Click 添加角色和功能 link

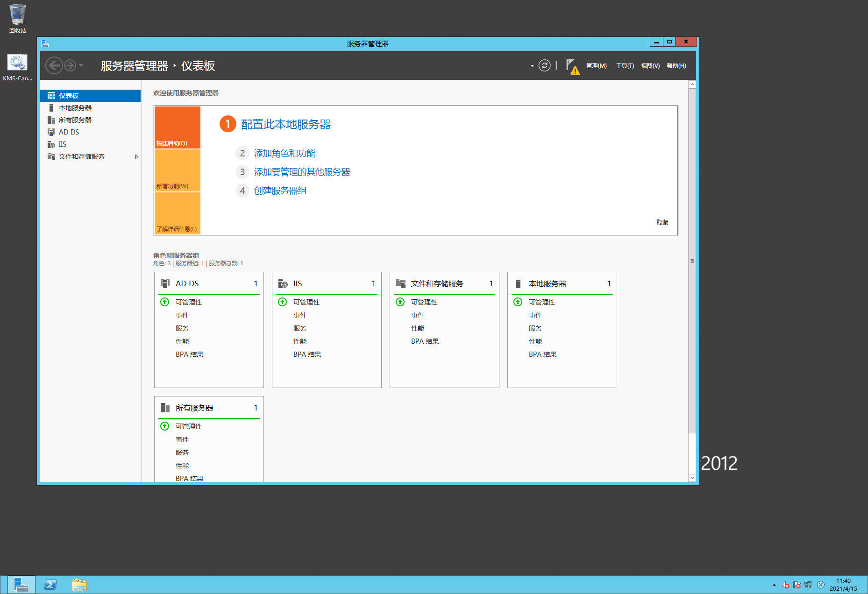coord(285,153)
